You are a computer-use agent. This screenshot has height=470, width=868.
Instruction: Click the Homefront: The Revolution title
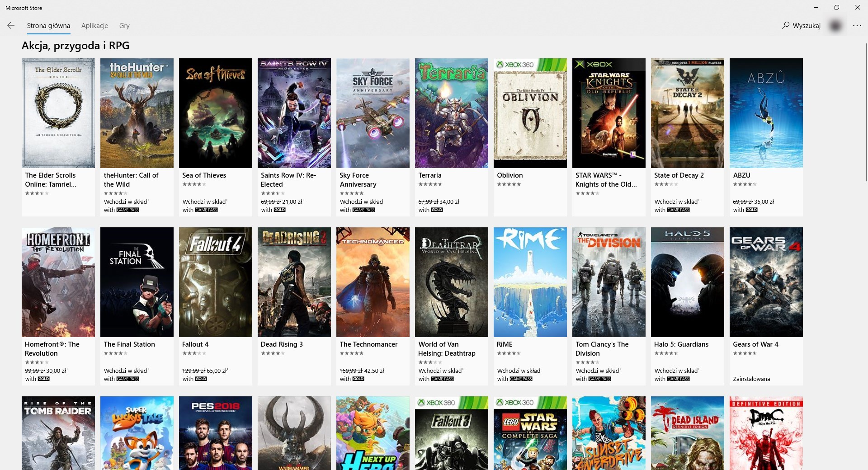(x=52, y=348)
